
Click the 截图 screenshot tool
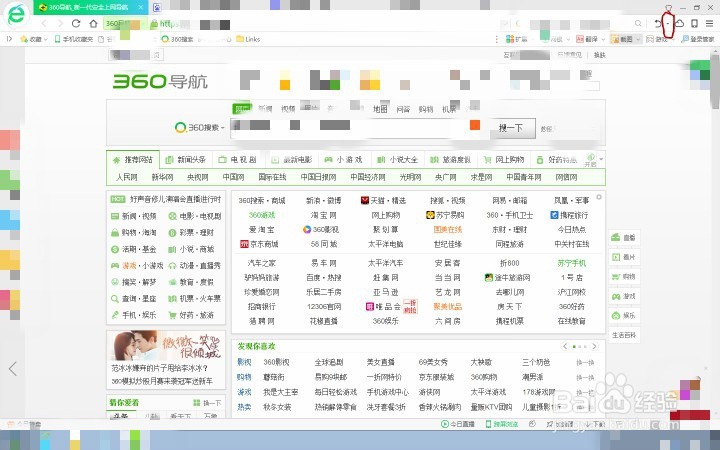tap(622, 39)
